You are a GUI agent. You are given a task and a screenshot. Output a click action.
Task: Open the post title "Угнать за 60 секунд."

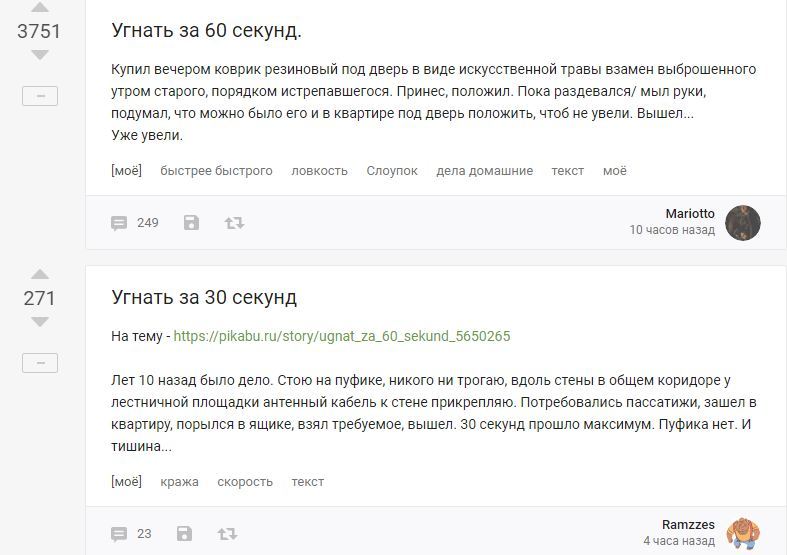(x=207, y=31)
